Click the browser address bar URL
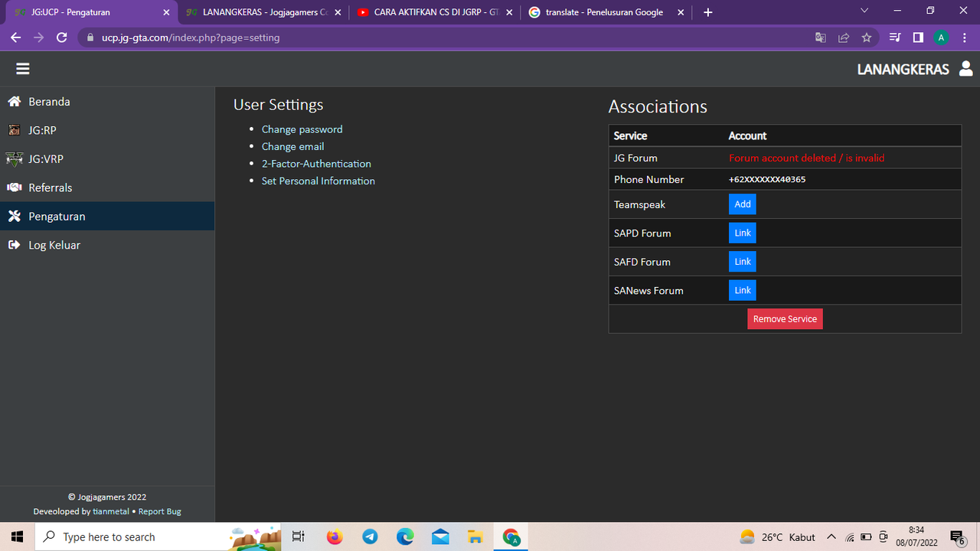The height and width of the screenshot is (551, 980). 191,37
